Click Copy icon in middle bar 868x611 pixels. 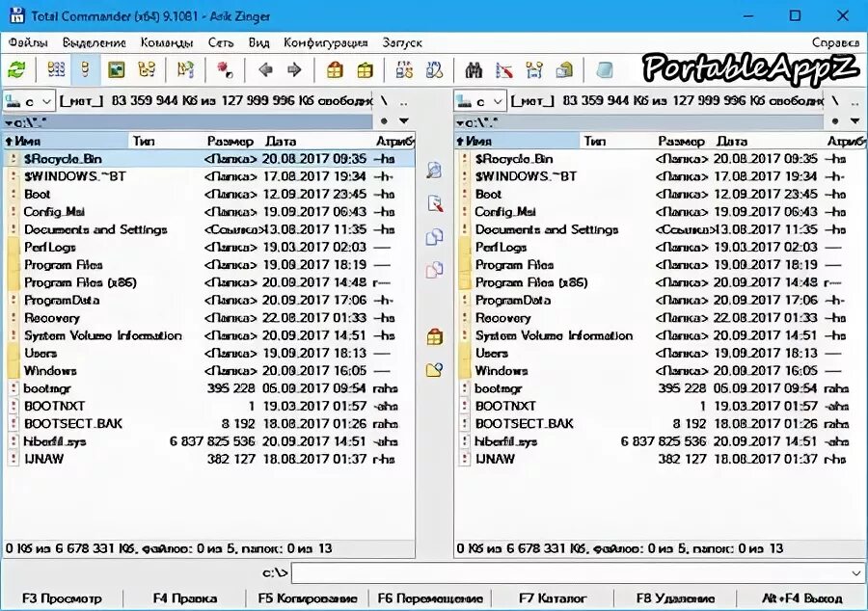(435, 237)
